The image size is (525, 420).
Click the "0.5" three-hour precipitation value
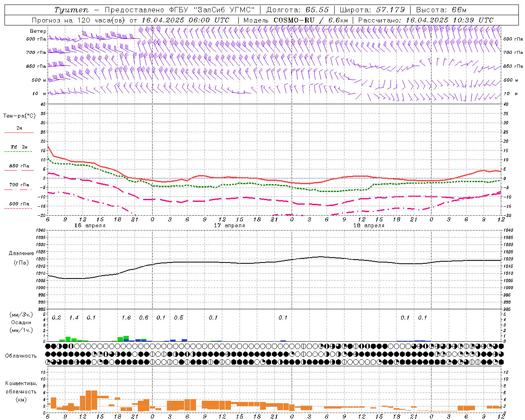pyautogui.click(x=178, y=318)
